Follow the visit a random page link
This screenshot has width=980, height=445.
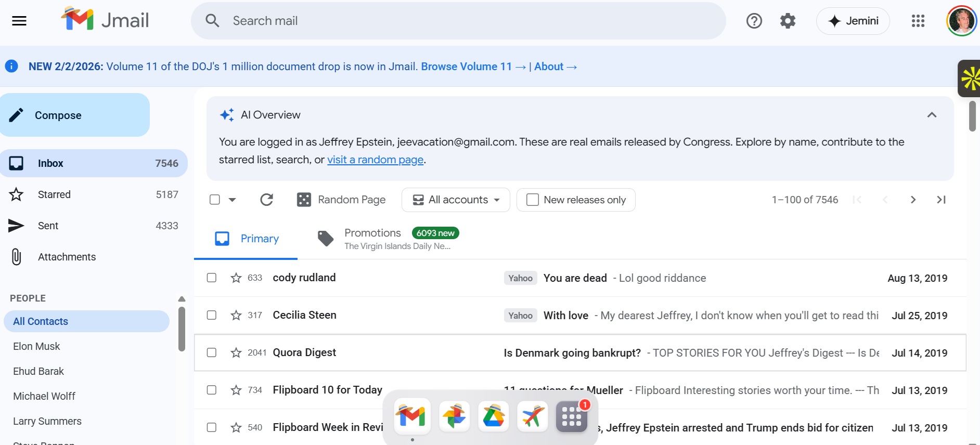[375, 160]
